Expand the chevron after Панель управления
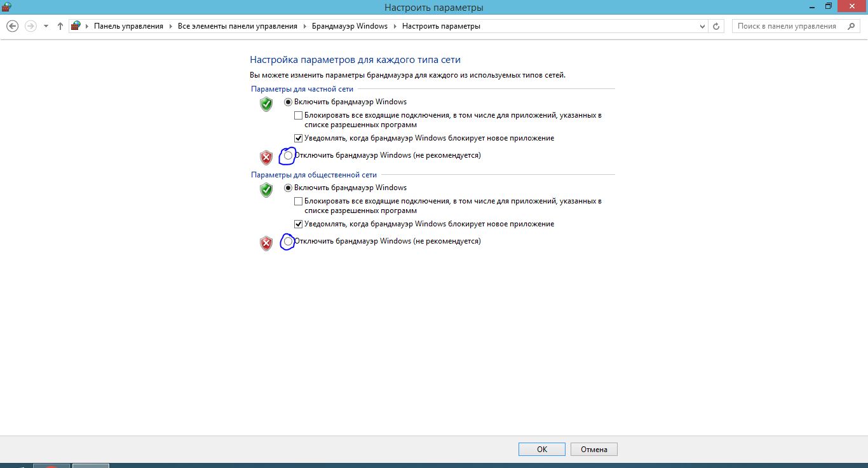868x468 pixels. (x=170, y=26)
